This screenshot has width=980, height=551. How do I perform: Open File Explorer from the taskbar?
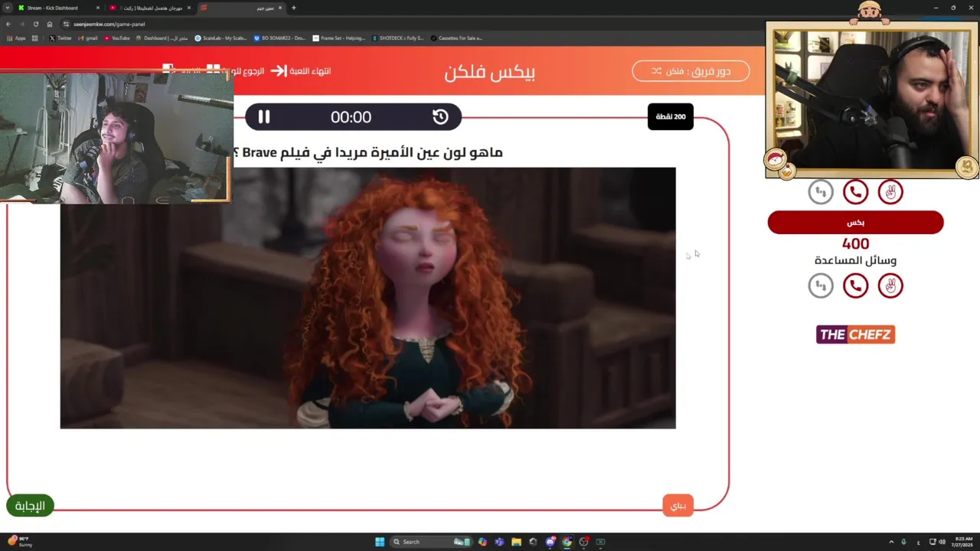(516, 542)
